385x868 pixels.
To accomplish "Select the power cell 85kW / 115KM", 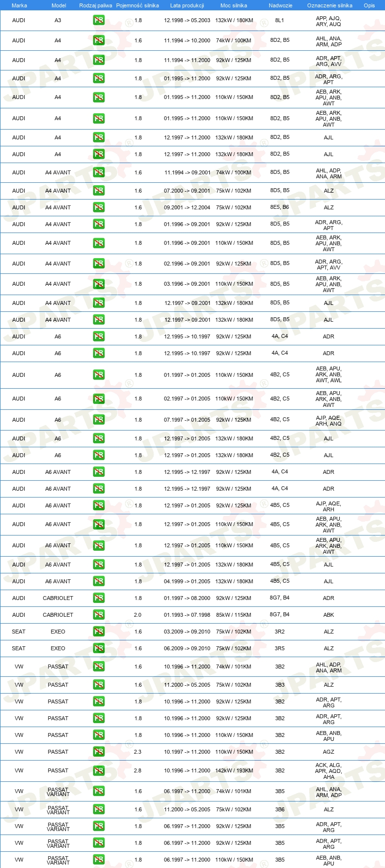I will point(234,615).
